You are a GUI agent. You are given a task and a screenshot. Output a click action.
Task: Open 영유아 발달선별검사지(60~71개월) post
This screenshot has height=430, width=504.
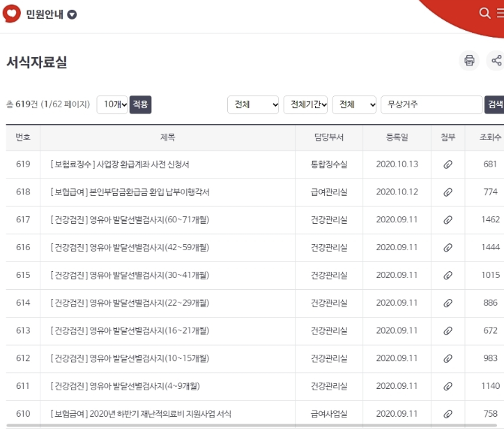point(130,220)
